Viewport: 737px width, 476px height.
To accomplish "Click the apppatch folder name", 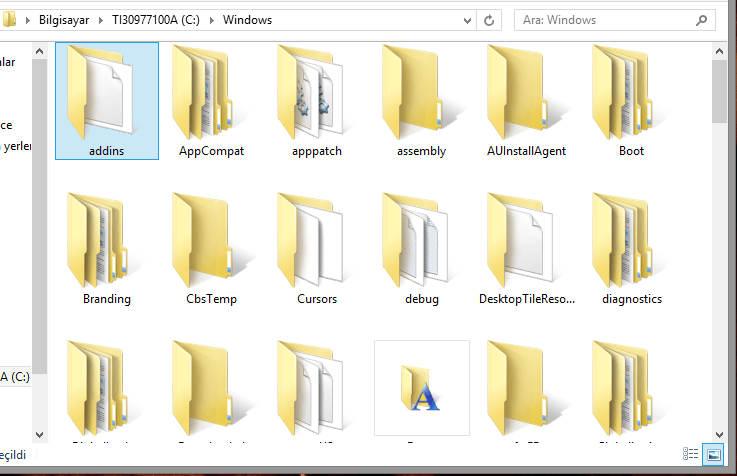I will (x=317, y=151).
